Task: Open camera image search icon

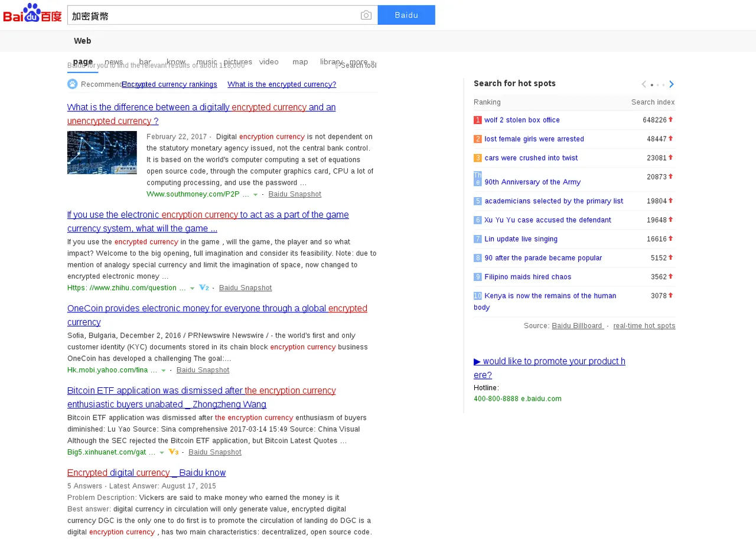Action: point(366,15)
